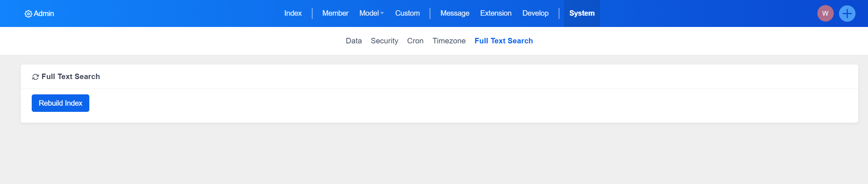Expand the Model dropdown menu
The image size is (868, 184).
click(371, 13)
